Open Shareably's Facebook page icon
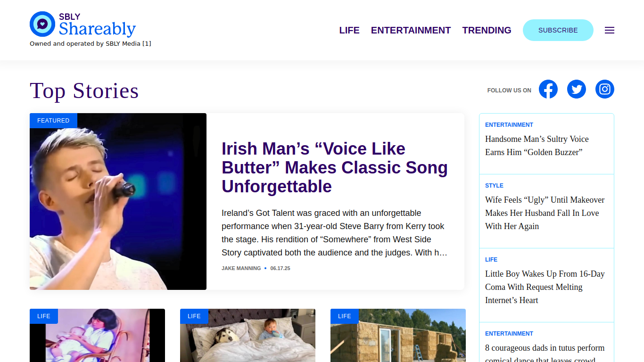Viewport: 644px width, 362px height. pos(548,89)
